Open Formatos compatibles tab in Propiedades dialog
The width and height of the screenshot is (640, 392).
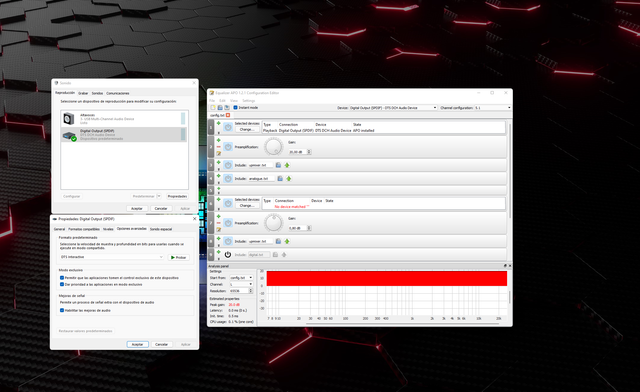(x=84, y=229)
